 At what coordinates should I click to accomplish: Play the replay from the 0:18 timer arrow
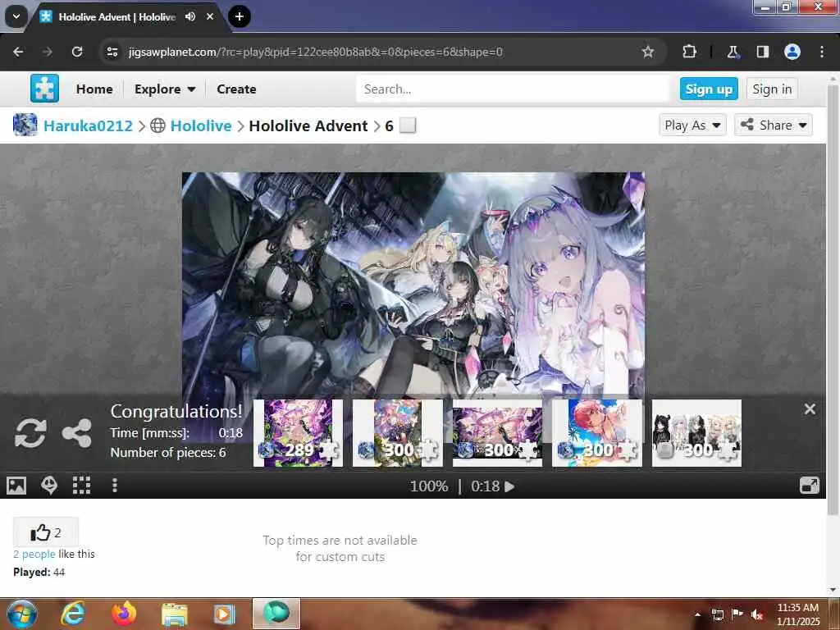pyautogui.click(x=509, y=486)
